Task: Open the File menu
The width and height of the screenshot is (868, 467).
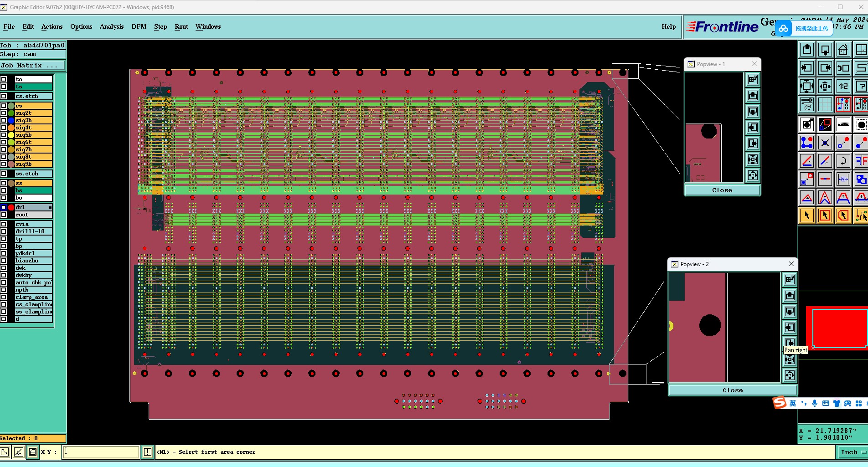Action: [9, 26]
